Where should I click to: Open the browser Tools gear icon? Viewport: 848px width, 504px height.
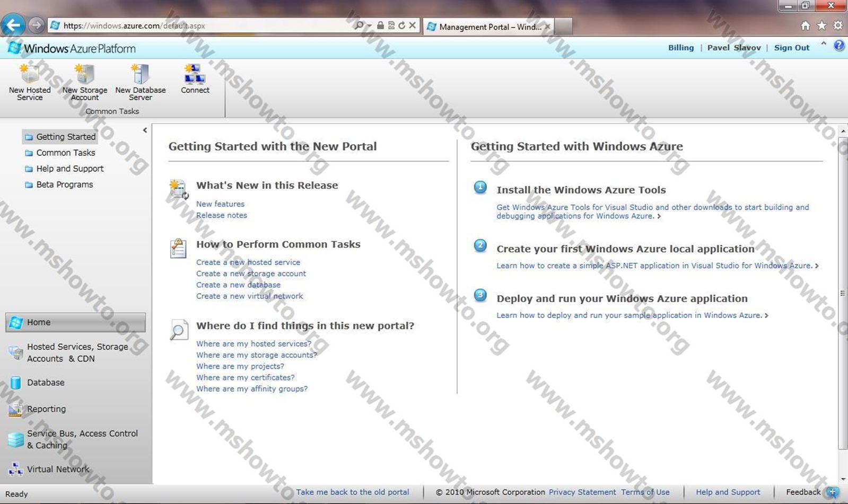coord(838,25)
